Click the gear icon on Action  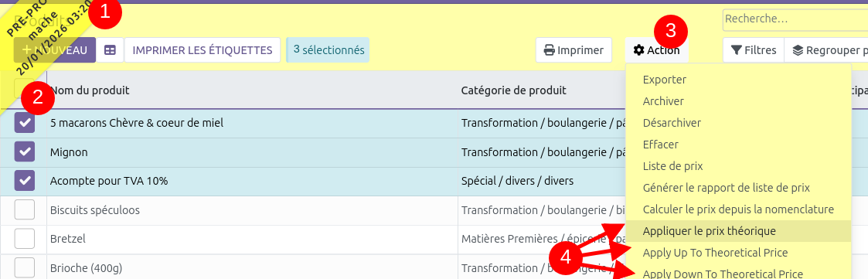[x=638, y=50]
